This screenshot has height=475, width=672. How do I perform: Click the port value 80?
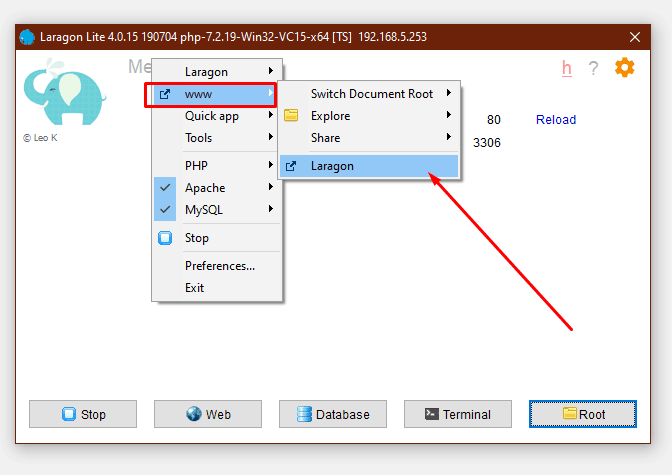(494, 120)
